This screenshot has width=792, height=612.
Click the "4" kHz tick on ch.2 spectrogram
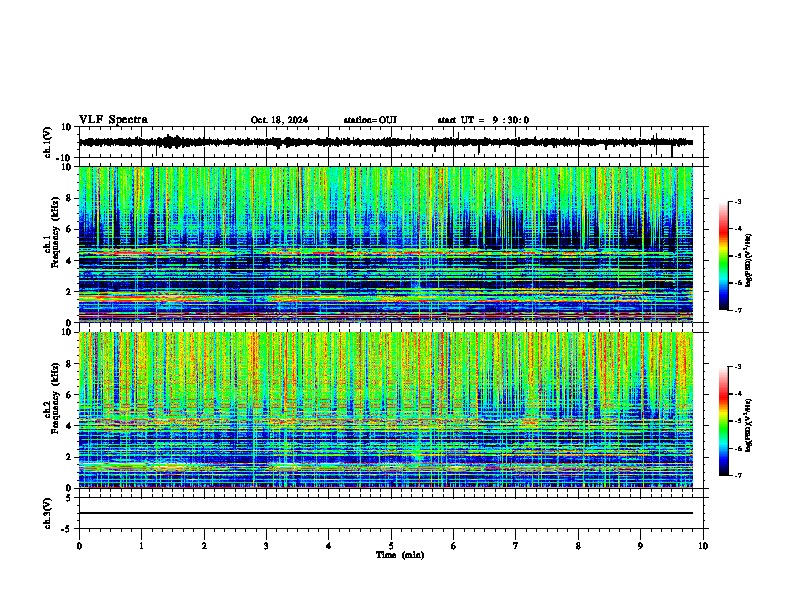pos(69,426)
